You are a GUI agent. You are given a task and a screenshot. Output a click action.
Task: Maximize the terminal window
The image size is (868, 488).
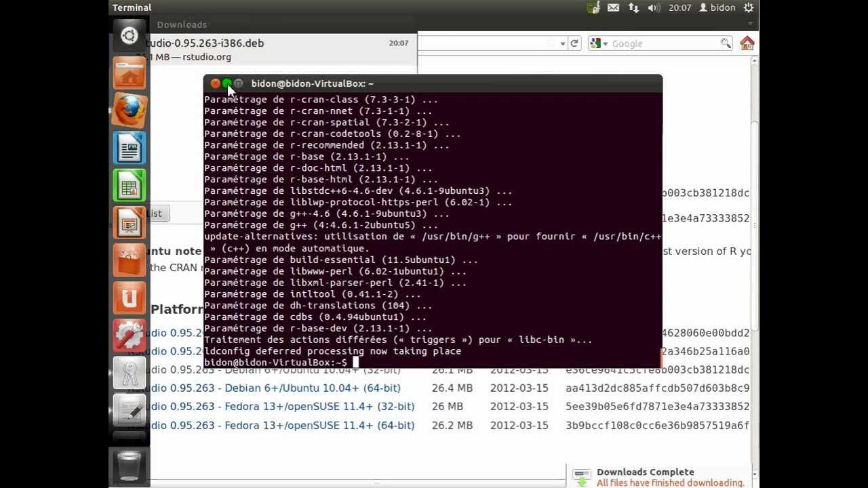[239, 83]
